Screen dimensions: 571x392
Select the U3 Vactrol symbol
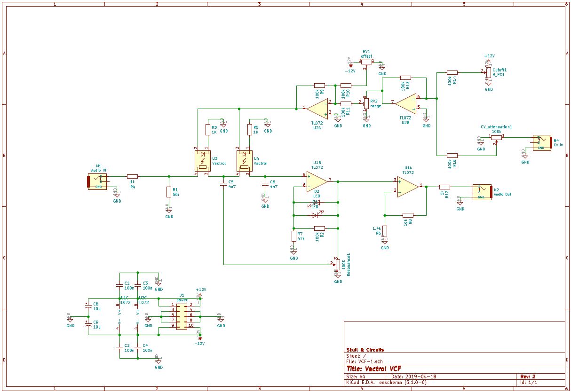click(x=203, y=161)
